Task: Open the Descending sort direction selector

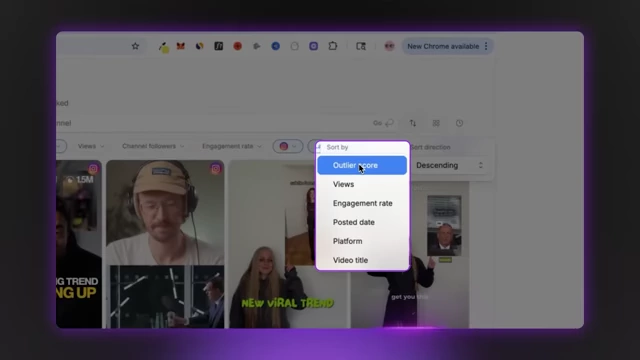Action: pos(449,165)
